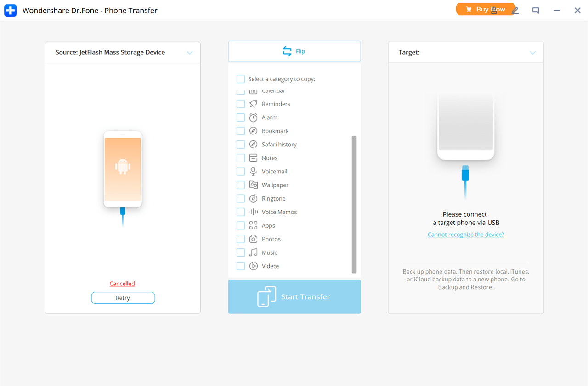This screenshot has width=588, height=386.
Task: Check the Voice Memos checkbox
Action: pos(241,212)
